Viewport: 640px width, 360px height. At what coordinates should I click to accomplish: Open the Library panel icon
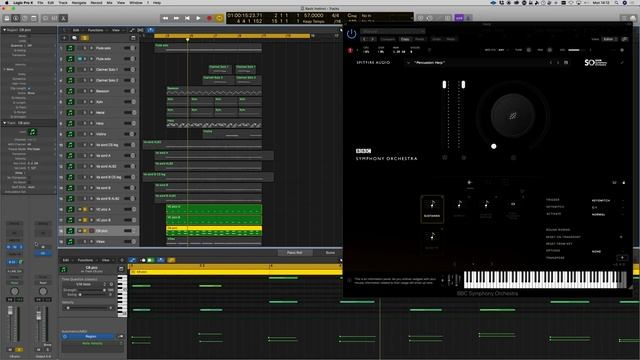(7, 18)
